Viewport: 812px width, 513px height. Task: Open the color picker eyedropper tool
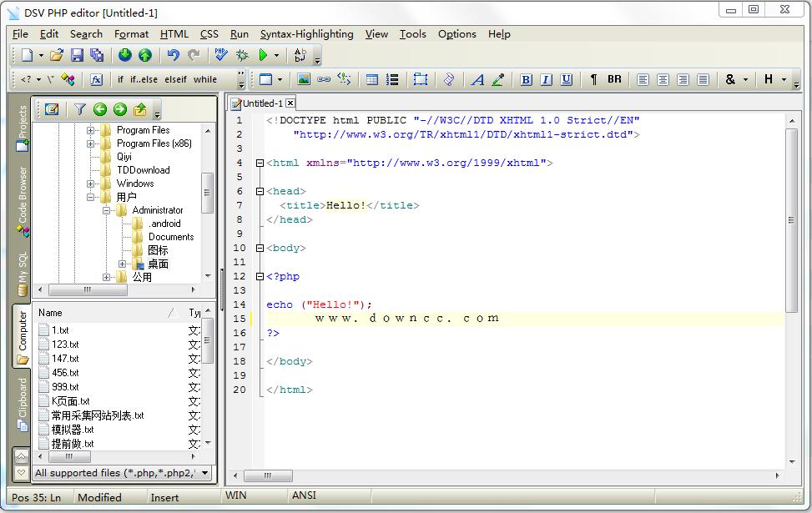(498, 79)
